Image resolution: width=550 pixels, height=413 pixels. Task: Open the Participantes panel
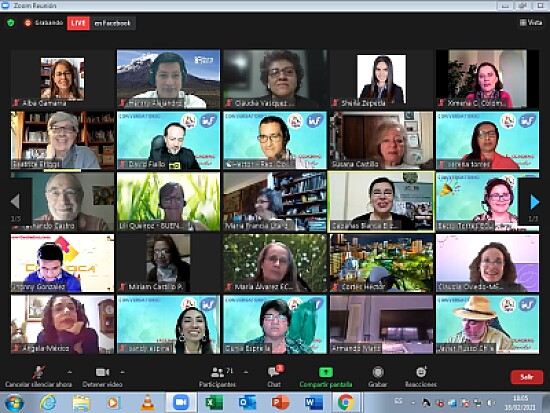pyautogui.click(x=217, y=377)
